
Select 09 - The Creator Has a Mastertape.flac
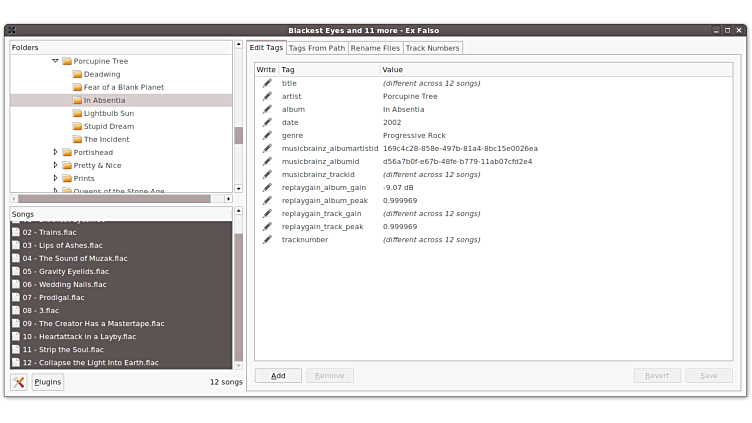click(121, 323)
